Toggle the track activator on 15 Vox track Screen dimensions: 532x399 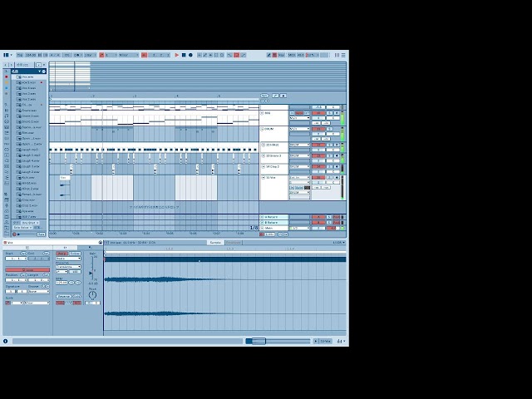coord(318,177)
